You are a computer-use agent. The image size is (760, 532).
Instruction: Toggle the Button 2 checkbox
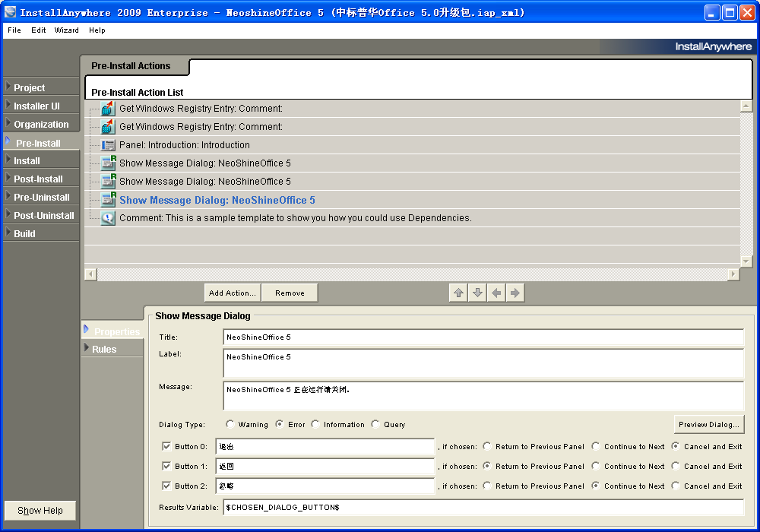tap(166, 486)
